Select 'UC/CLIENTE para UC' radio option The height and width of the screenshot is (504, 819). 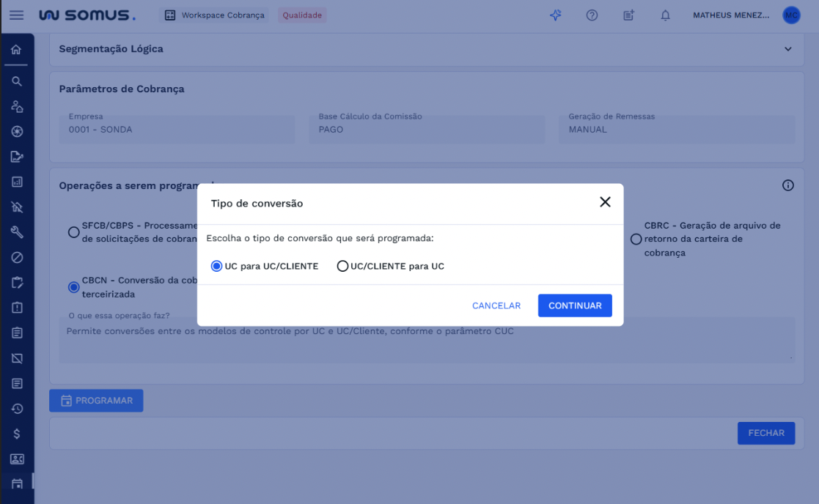click(x=342, y=266)
